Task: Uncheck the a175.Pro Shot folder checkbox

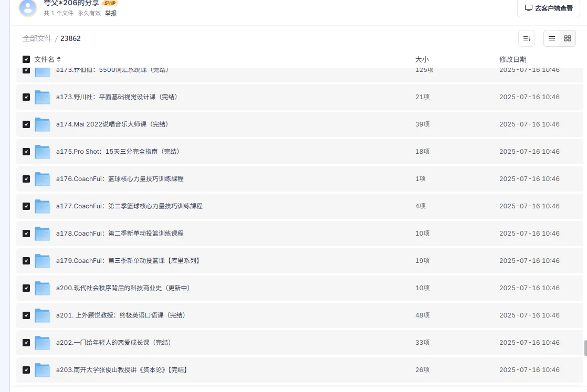Action: tap(26, 152)
